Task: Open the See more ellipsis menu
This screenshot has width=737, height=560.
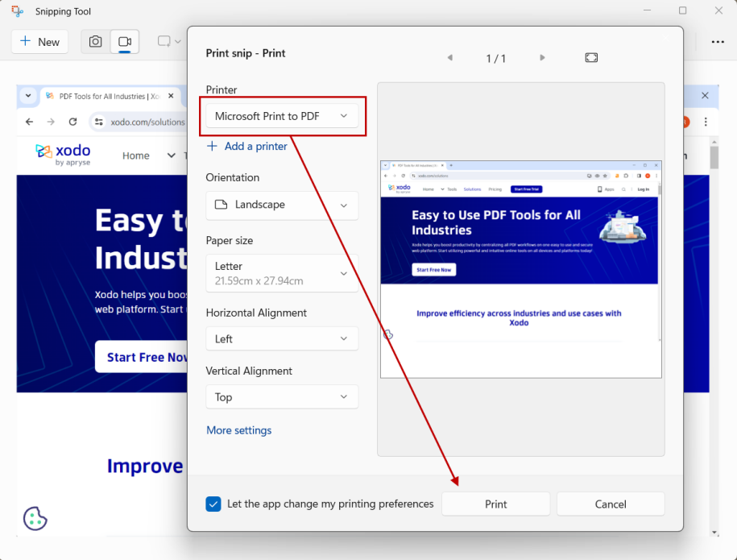Action: (x=719, y=41)
